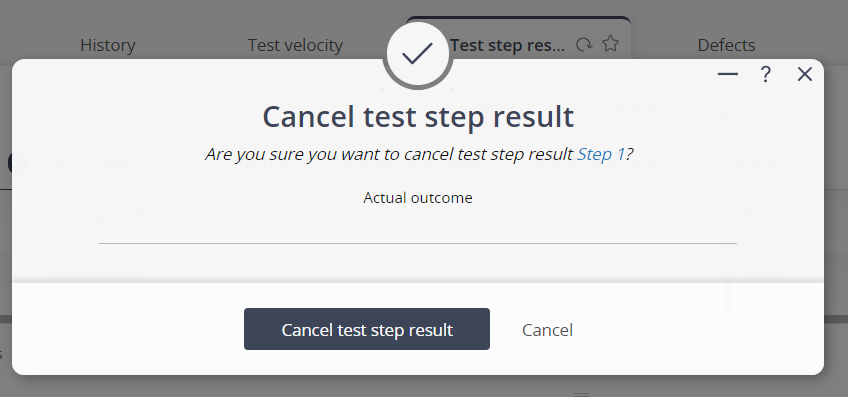Click the handle icon below the dialog
Viewport: 848px width, 397px height.
coord(581,394)
